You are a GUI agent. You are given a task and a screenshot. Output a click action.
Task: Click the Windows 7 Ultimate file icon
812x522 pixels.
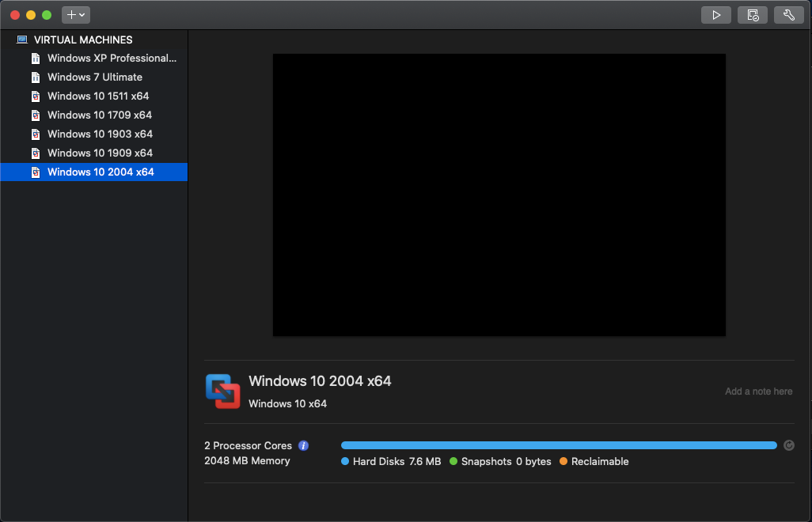click(x=35, y=78)
